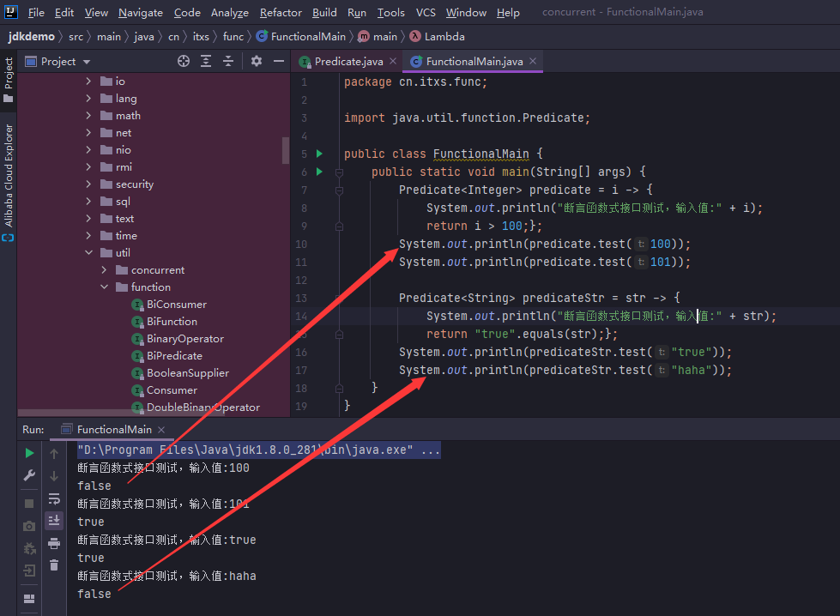The height and width of the screenshot is (616, 840).
Task: Open the Refactor menu
Action: pos(281,12)
